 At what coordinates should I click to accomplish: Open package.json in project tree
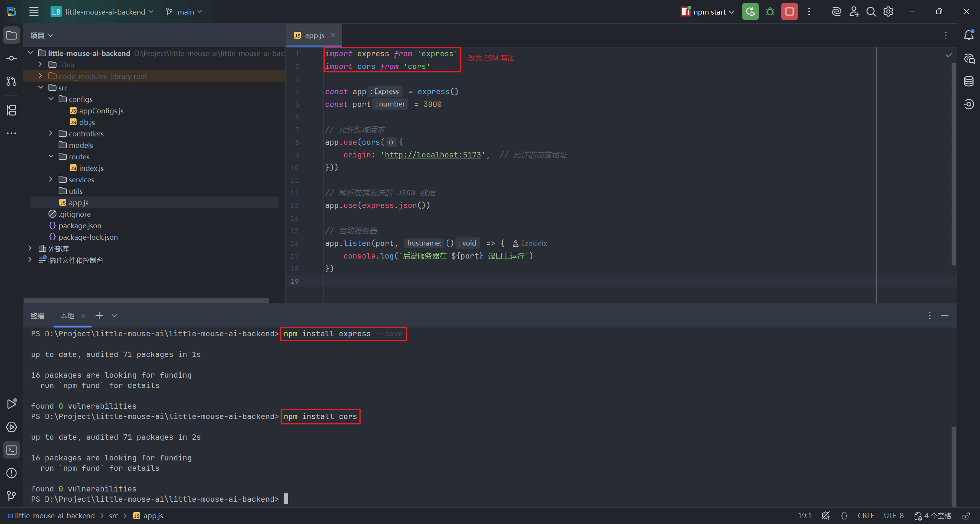pos(80,226)
